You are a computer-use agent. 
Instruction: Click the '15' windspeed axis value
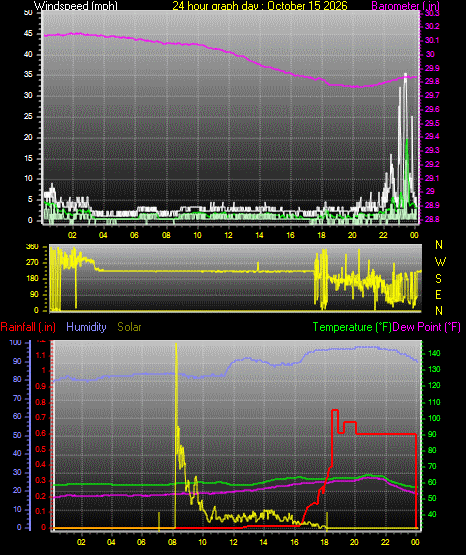pos(28,158)
